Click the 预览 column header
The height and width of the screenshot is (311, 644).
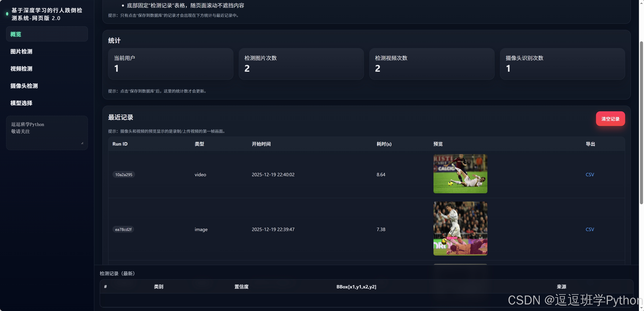click(x=438, y=144)
